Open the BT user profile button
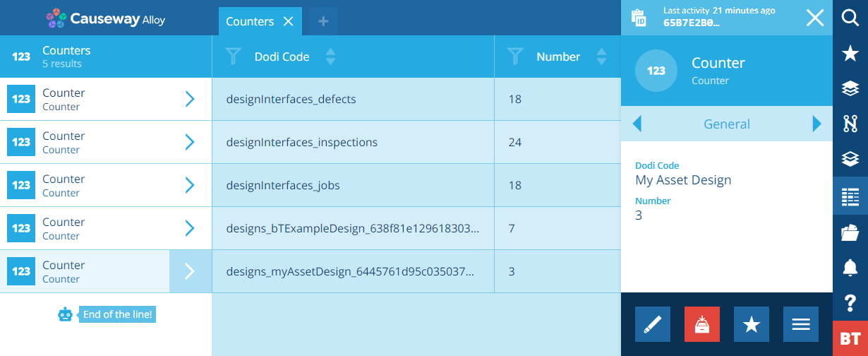 (x=850, y=338)
